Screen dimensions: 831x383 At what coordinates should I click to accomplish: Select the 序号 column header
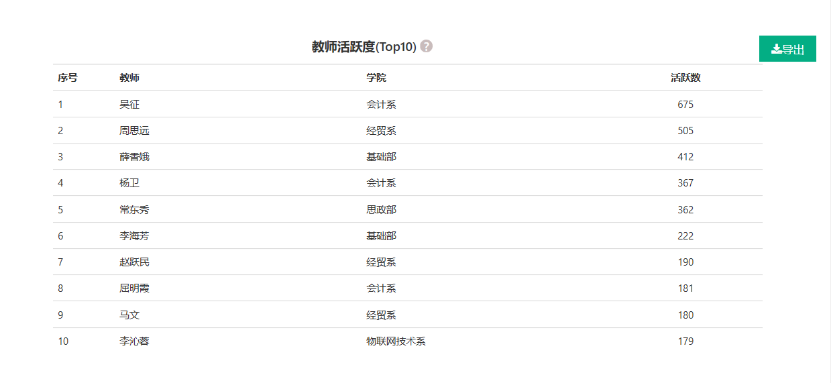pyautogui.click(x=67, y=78)
